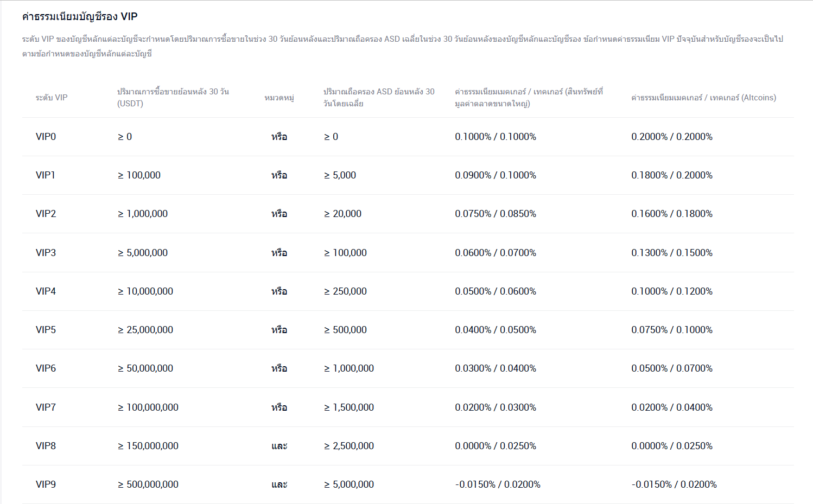
Task: Click the 0.1300% / 0.1500% Altcoins fee cell
Action: (x=672, y=253)
